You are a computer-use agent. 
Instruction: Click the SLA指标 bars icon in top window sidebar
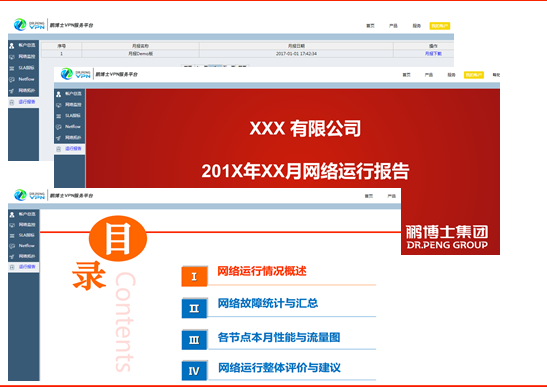(12, 68)
